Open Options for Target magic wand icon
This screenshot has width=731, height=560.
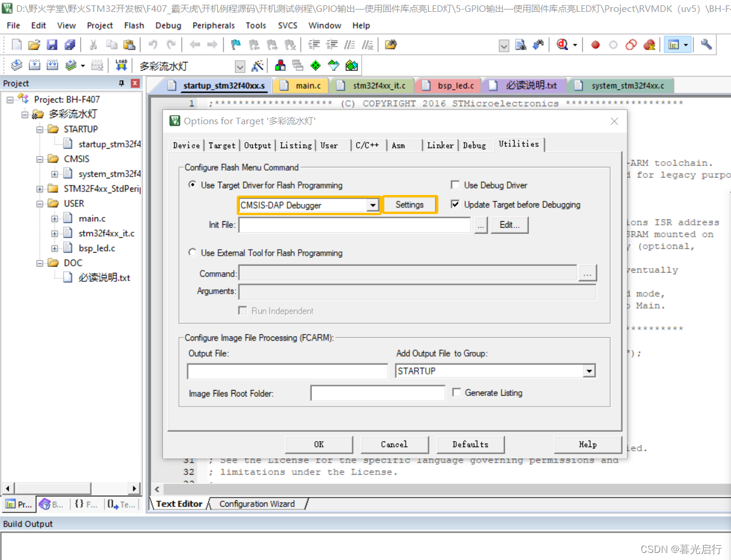(258, 65)
